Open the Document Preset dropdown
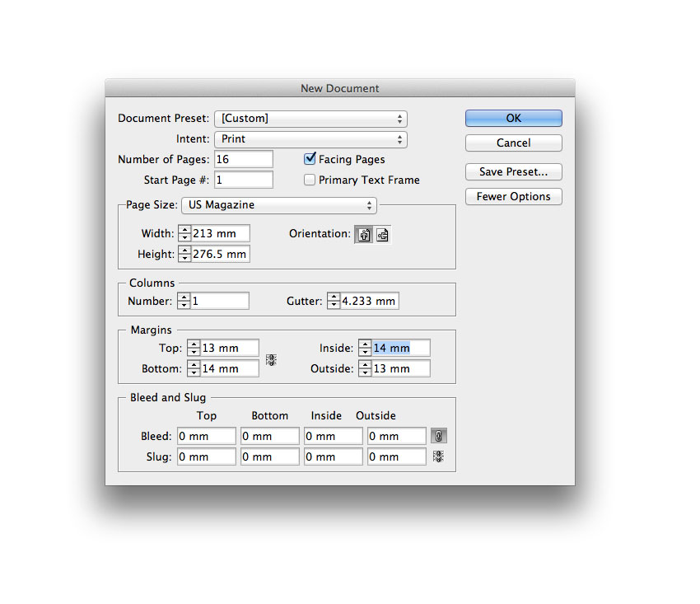 pyautogui.click(x=310, y=119)
